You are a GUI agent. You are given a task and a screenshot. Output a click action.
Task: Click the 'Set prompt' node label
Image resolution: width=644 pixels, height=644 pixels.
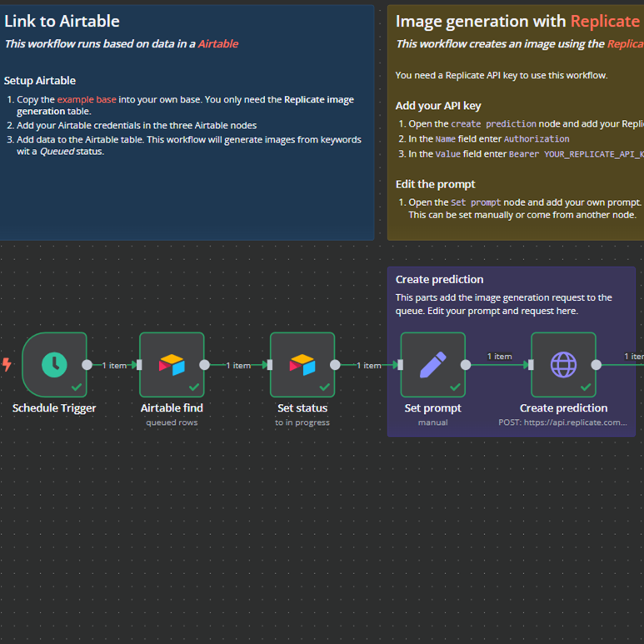[x=433, y=408]
